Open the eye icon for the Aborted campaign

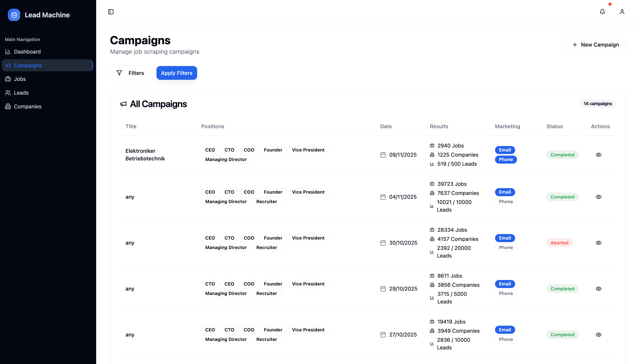point(599,243)
